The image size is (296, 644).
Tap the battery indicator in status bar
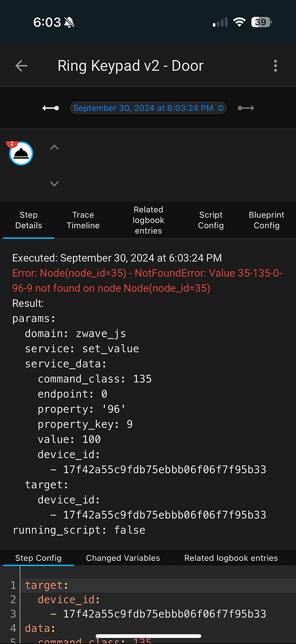[261, 22]
